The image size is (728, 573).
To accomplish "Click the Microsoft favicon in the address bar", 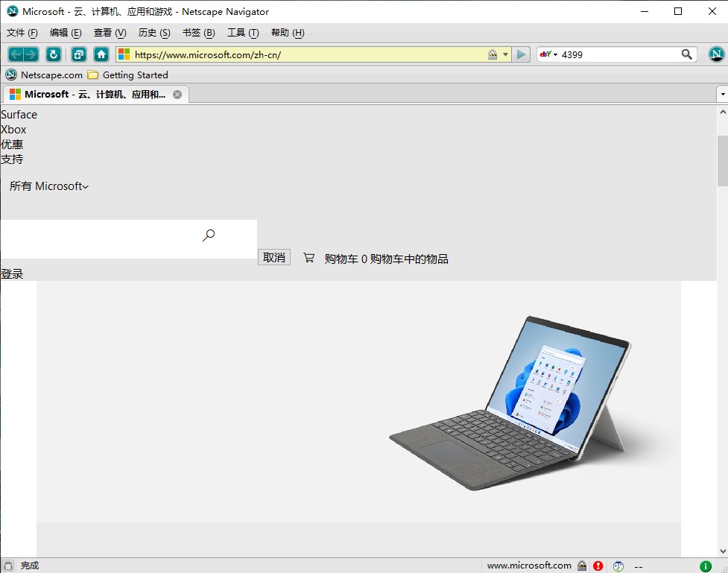I will click(124, 54).
